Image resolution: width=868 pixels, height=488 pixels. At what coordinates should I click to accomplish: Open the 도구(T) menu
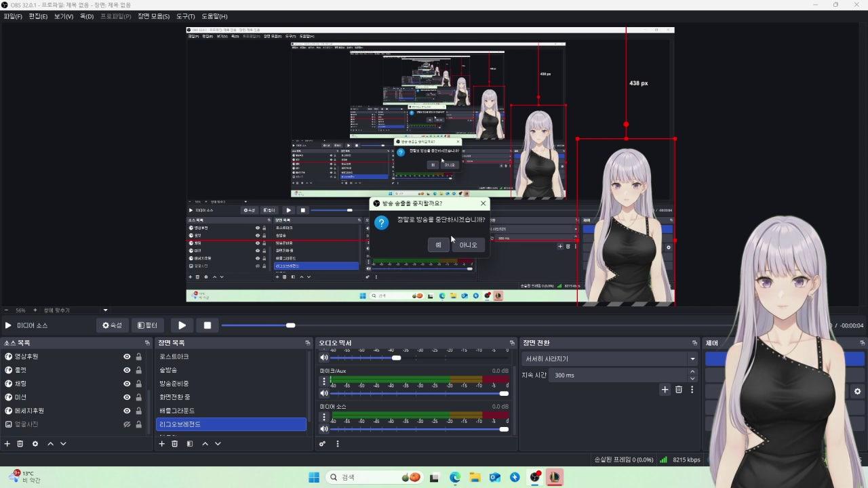click(x=185, y=16)
